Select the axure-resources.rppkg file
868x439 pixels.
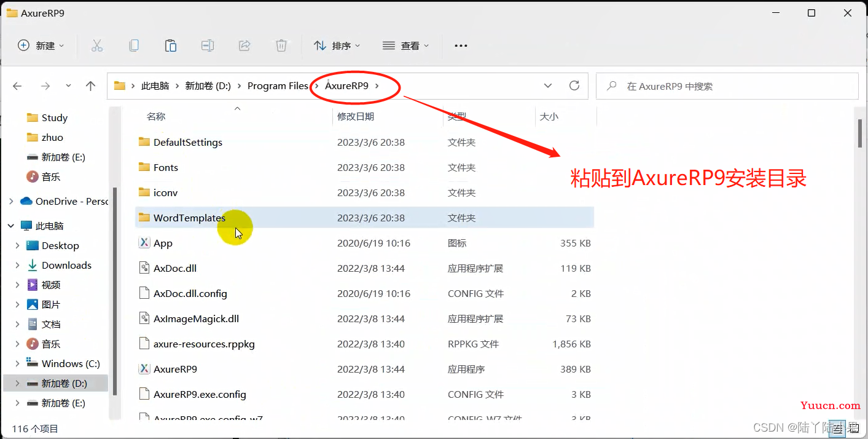click(x=204, y=344)
